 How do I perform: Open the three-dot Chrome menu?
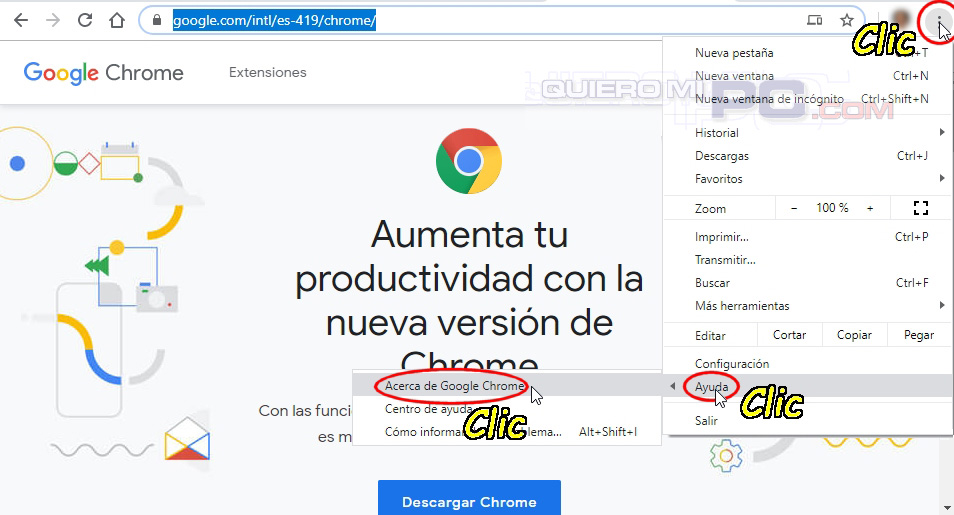click(939, 21)
